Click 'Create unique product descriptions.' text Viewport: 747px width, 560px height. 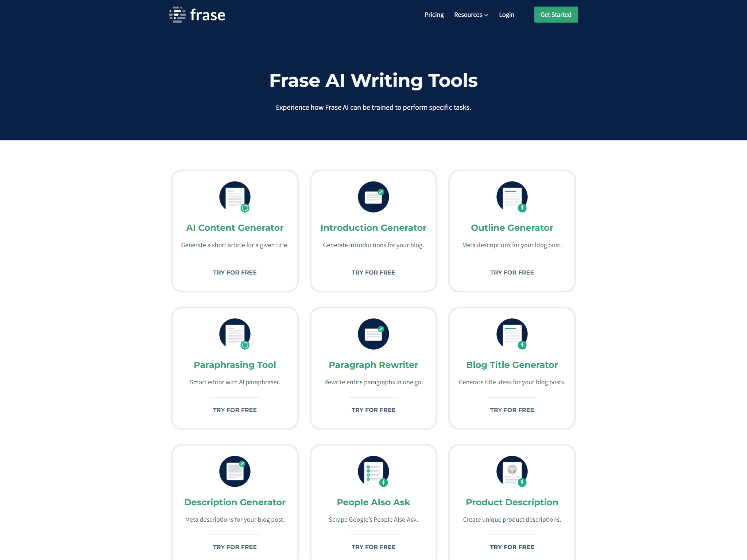[x=512, y=520]
